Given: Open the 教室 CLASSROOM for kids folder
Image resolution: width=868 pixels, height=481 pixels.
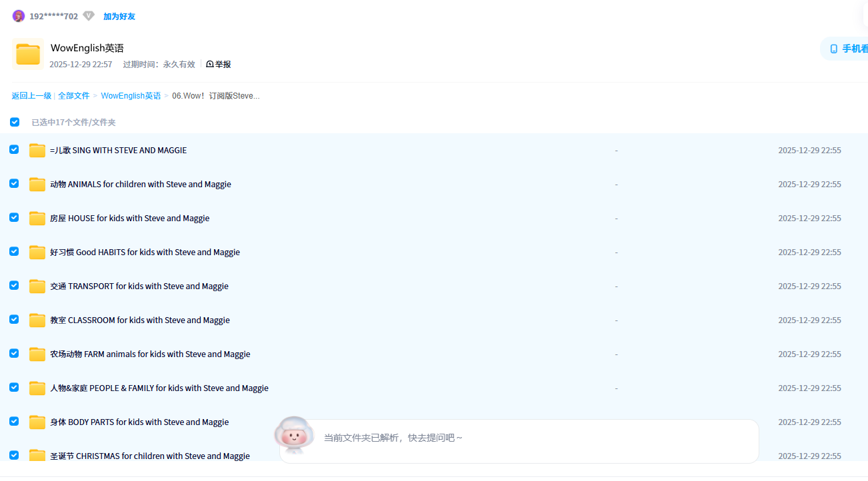Looking at the screenshot, I should (140, 320).
